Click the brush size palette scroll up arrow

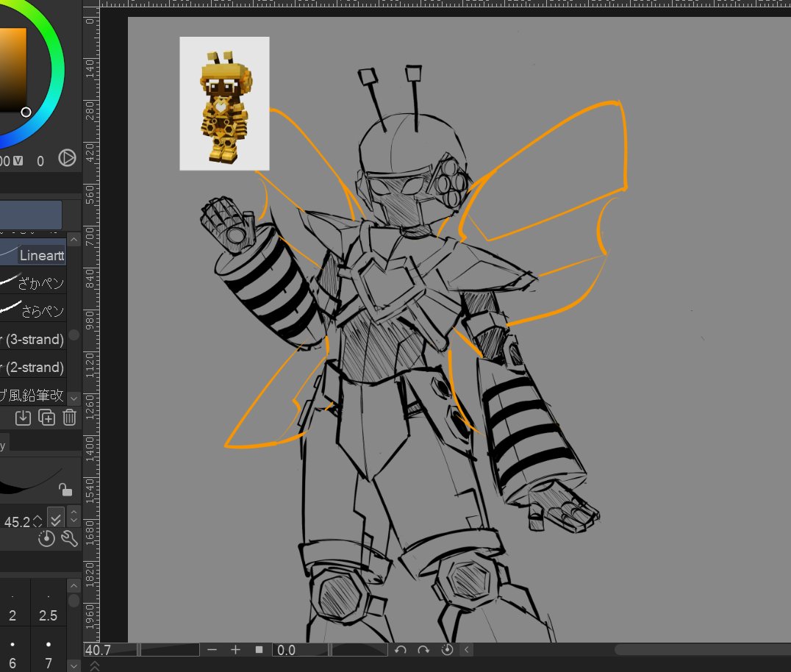pyautogui.click(x=74, y=586)
